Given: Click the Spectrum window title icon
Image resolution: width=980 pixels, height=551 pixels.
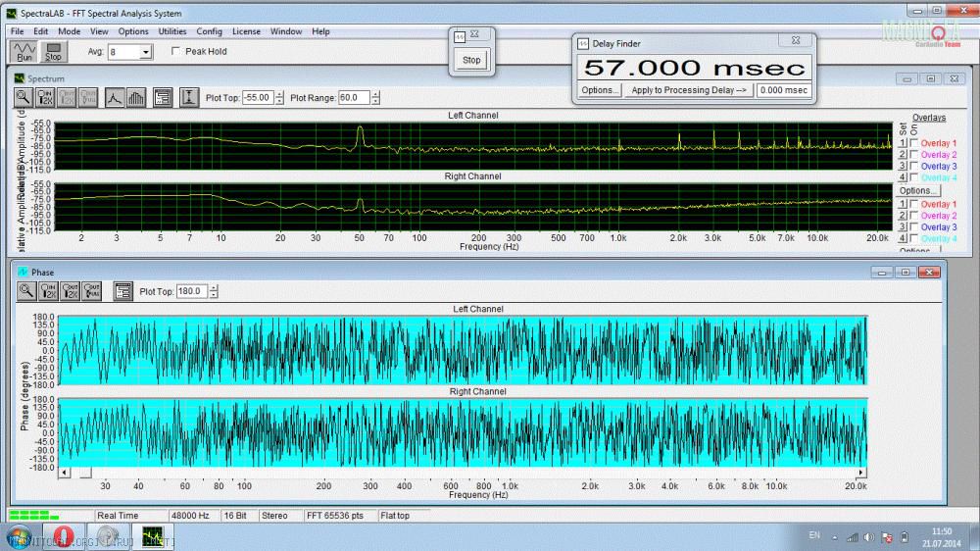Looking at the screenshot, I should pyautogui.click(x=20, y=78).
